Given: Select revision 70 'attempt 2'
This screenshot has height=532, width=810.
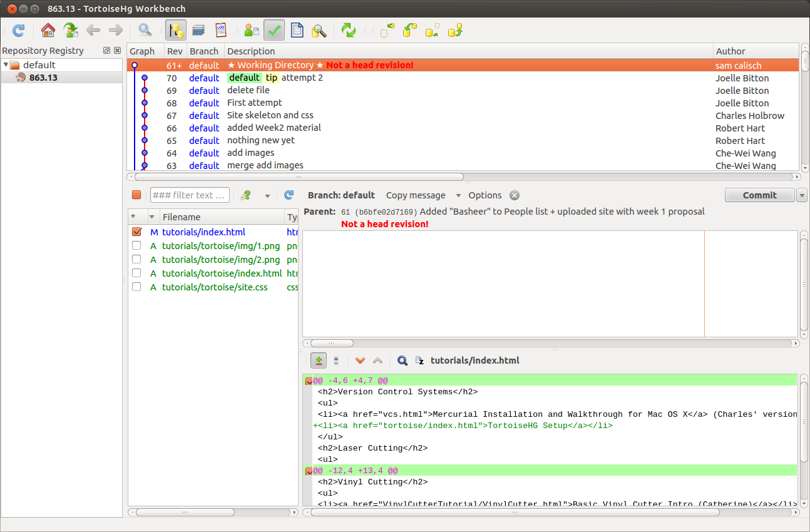Looking at the screenshot, I should click(x=463, y=78).
